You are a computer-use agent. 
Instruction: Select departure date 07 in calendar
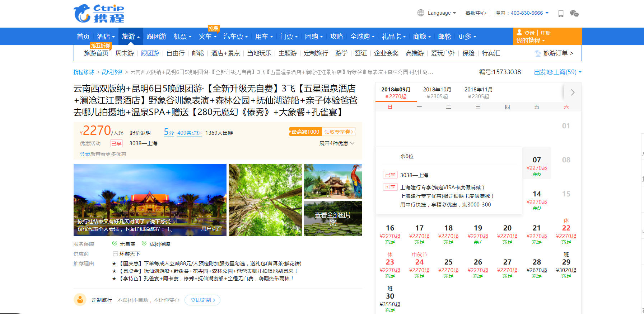(537, 163)
